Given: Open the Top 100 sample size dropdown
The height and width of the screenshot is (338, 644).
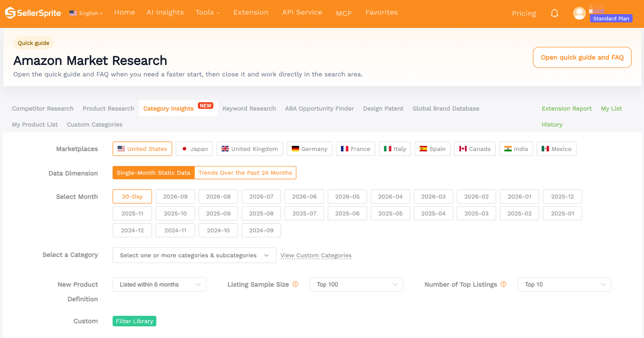Looking at the screenshot, I should tap(356, 285).
